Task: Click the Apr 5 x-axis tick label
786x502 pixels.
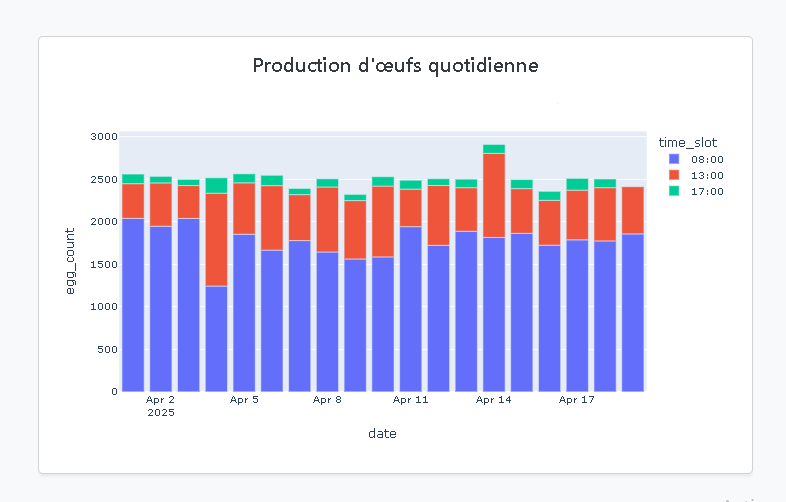Action: pyautogui.click(x=244, y=400)
